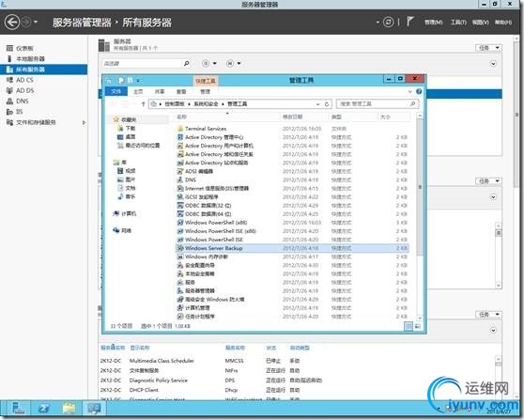Select the 计算机管理 shortcut
This screenshot has height=420, width=524.
[292, 308]
